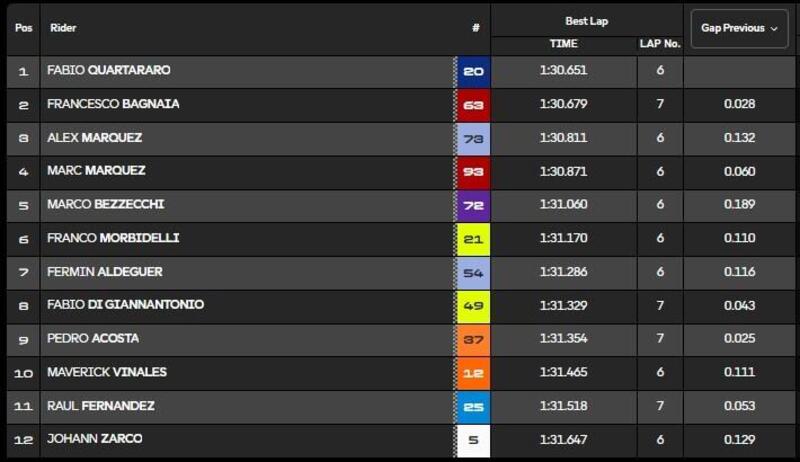Click the LAP No. column header
This screenshot has width=800, height=462.
tap(660, 44)
